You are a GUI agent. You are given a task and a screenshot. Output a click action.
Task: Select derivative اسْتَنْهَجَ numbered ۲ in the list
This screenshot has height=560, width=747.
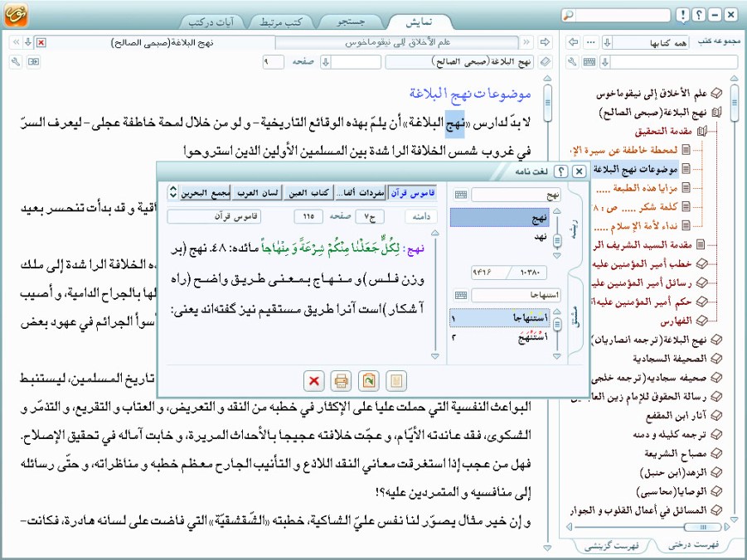[500, 337]
